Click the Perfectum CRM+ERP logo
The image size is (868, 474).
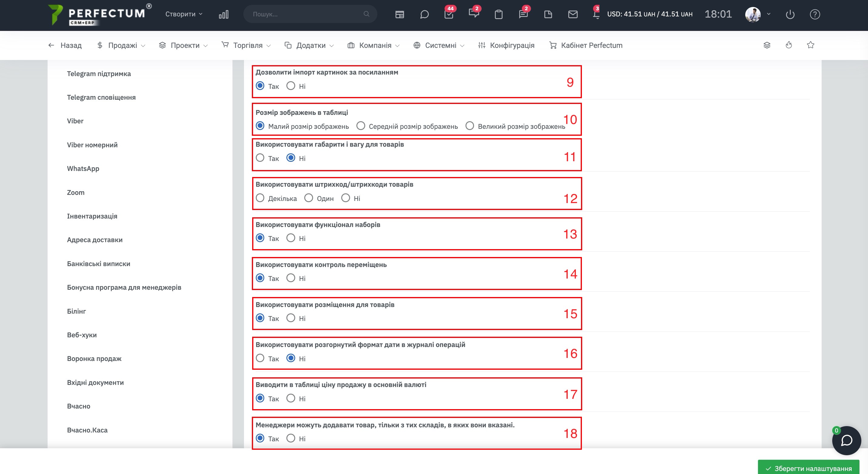coord(100,15)
